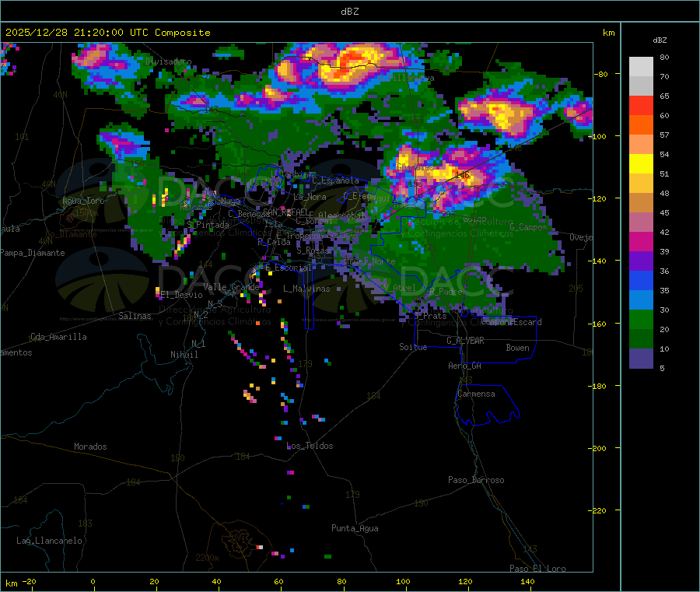The width and height of the screenshot is (700, 592).
Task: Click the yellow 51 dBZ legend swatch
Action: [x=641, y=164]
